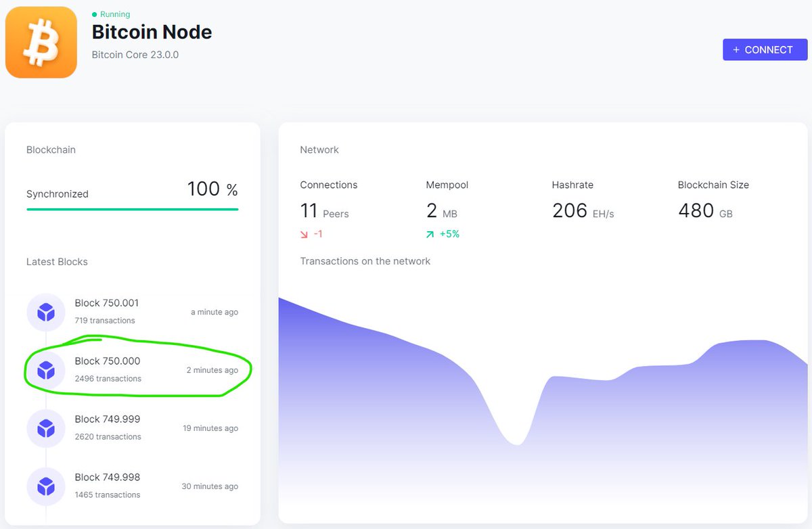Click the 2496 transactions text

108,379
